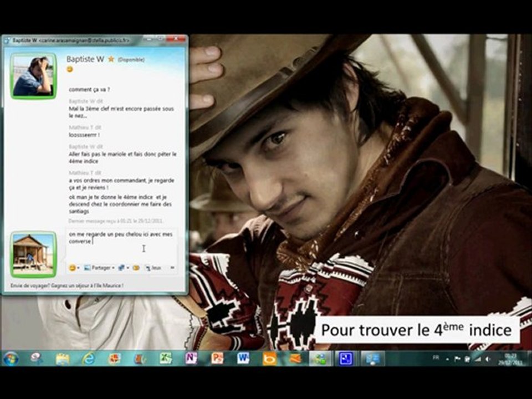Viewport: 532px width, 399px height.
Task: Open the taskbar clock and date
Action: 510,359
